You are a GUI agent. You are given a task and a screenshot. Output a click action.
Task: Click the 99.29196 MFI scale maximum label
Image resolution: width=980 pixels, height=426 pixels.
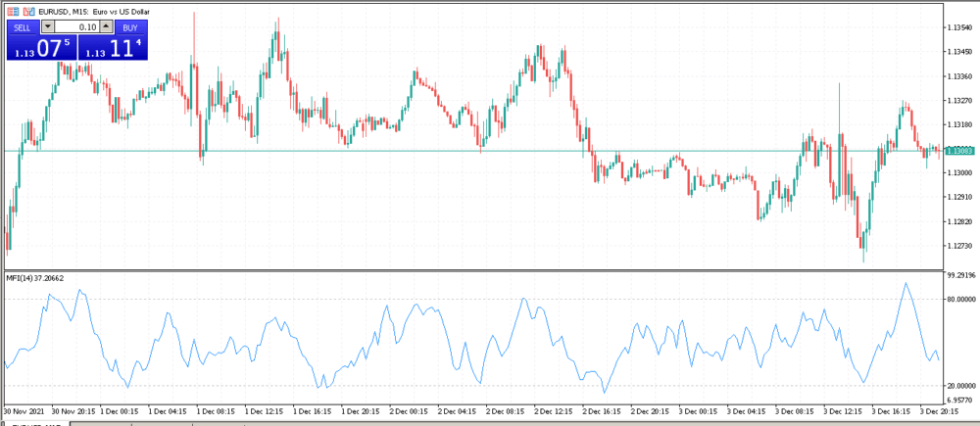click(959, 276)
